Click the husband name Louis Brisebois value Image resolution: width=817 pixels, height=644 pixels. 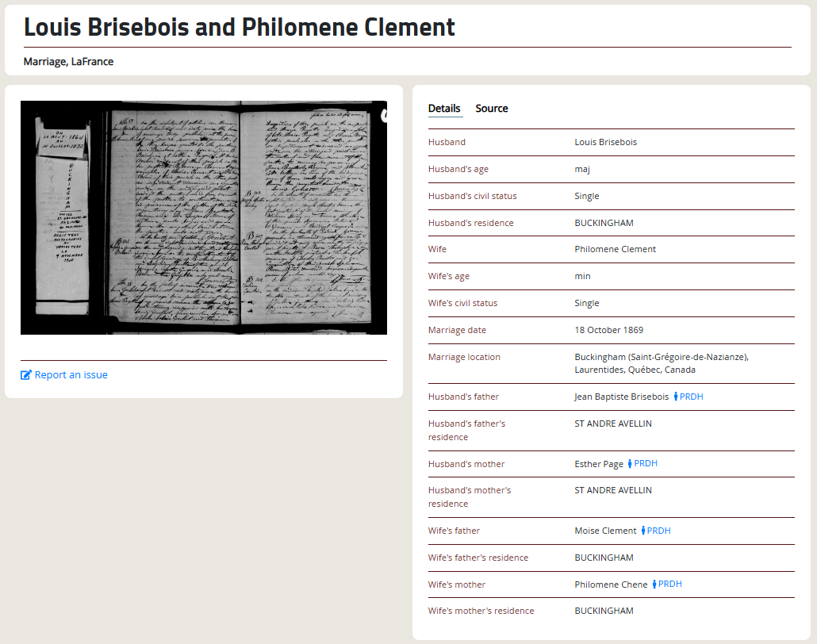pos(605,142)
